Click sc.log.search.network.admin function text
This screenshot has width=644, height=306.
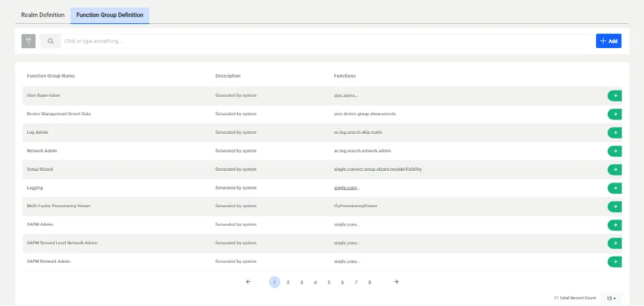click(x=362, y=151)
